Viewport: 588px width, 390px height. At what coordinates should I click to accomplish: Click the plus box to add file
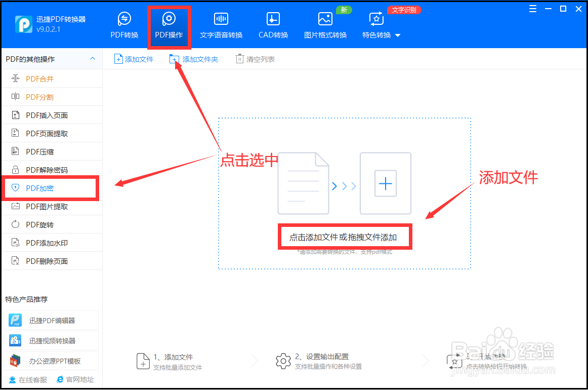(x=386, y=183)
